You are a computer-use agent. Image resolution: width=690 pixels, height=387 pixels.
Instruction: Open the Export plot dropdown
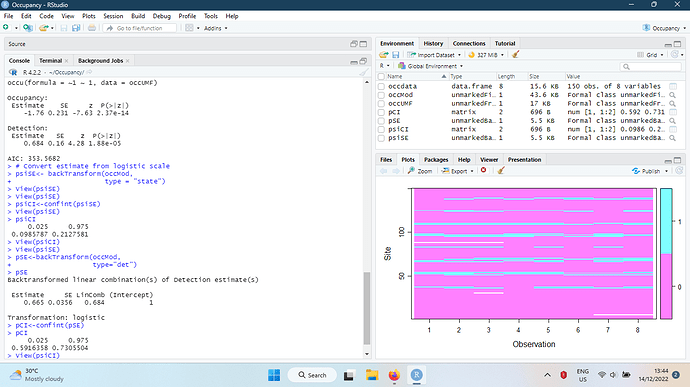pyautogui.click(x=457, y=171)
